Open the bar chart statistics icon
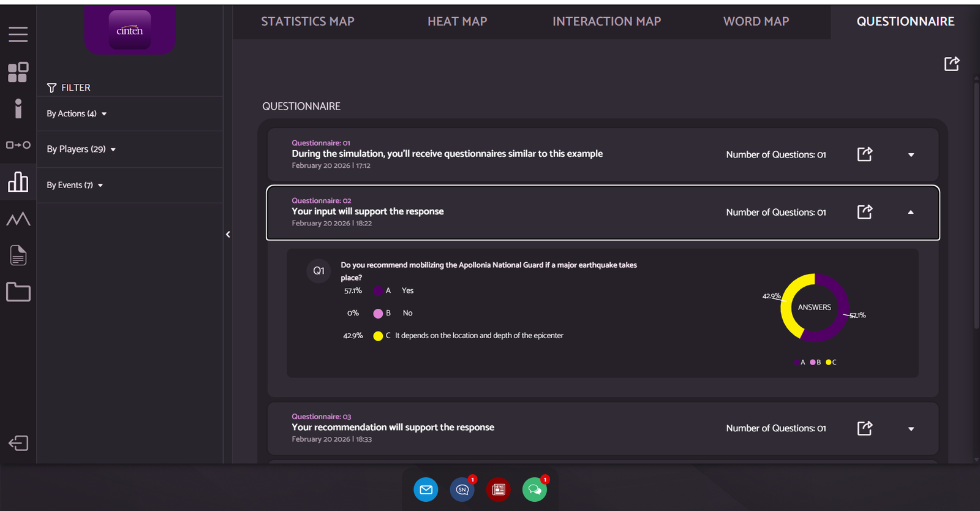 point(18,182)
